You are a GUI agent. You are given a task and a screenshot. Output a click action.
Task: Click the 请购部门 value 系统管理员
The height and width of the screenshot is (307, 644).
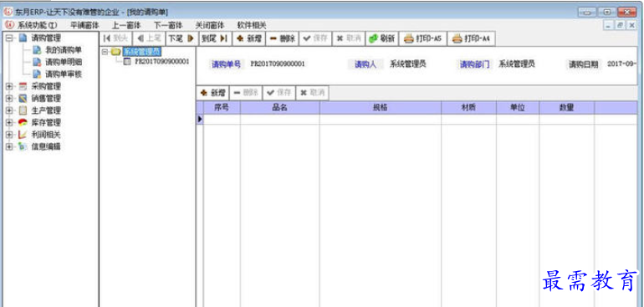coord(517,64)
